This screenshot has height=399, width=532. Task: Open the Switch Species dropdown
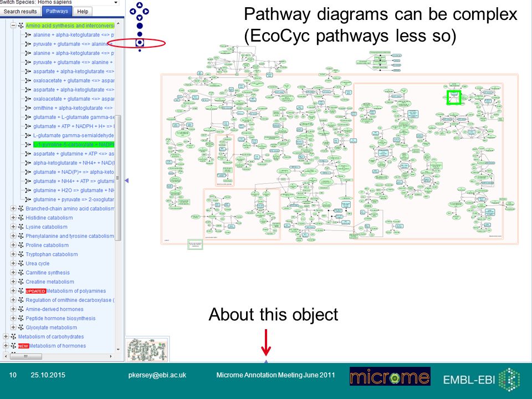coord(116,2)
